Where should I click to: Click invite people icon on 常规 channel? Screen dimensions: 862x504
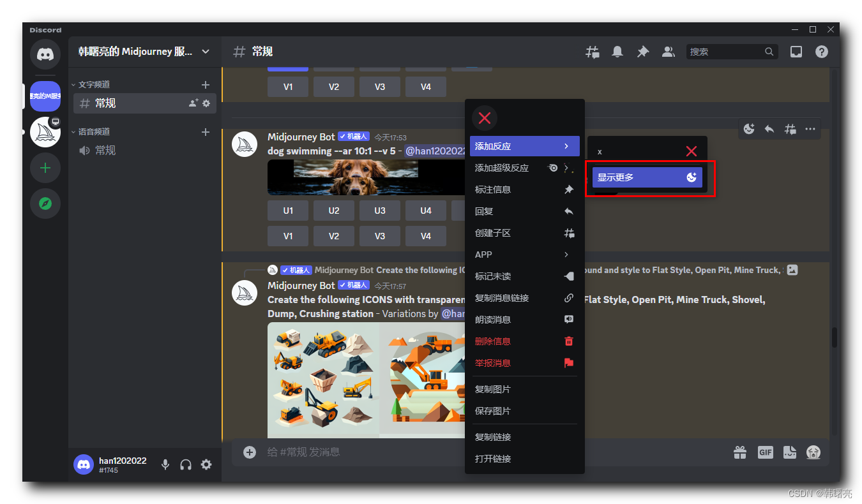point(193,103)
